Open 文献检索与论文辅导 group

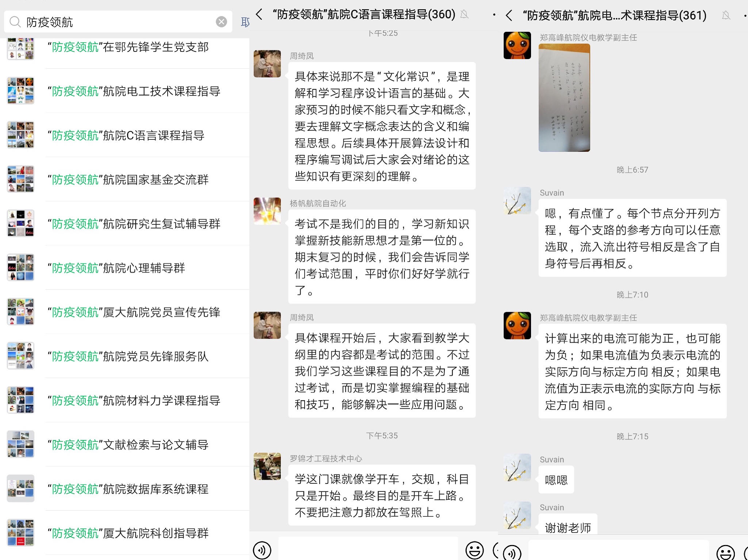[125, 444]
